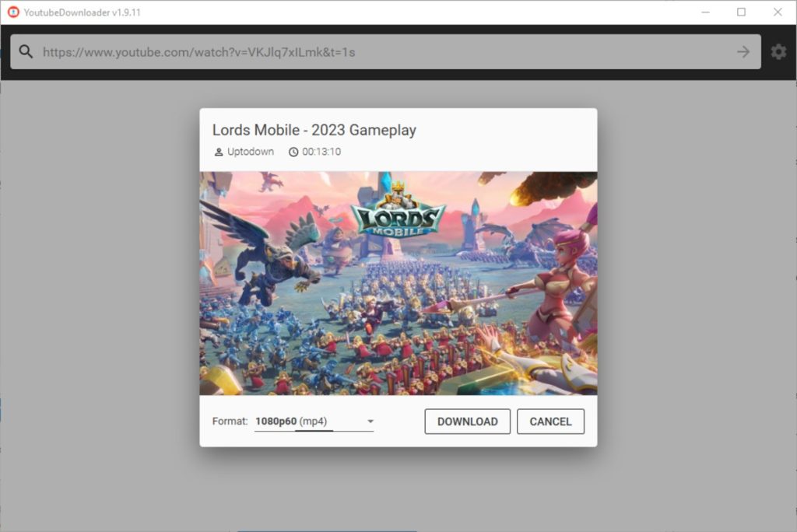Start the download with the DOWNLOAD button

point(467,422)
